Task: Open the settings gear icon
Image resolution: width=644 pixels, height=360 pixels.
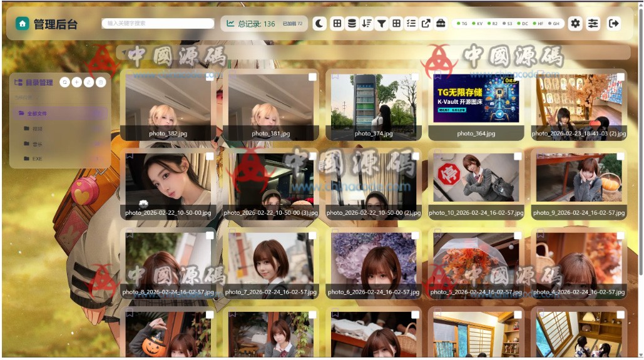Action: (x=575, y=23)
